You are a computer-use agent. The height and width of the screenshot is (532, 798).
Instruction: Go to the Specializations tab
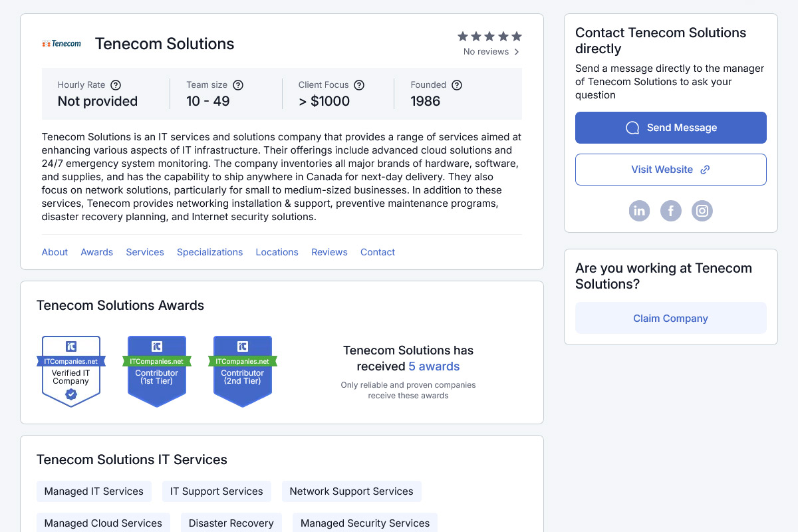[209, 252]
